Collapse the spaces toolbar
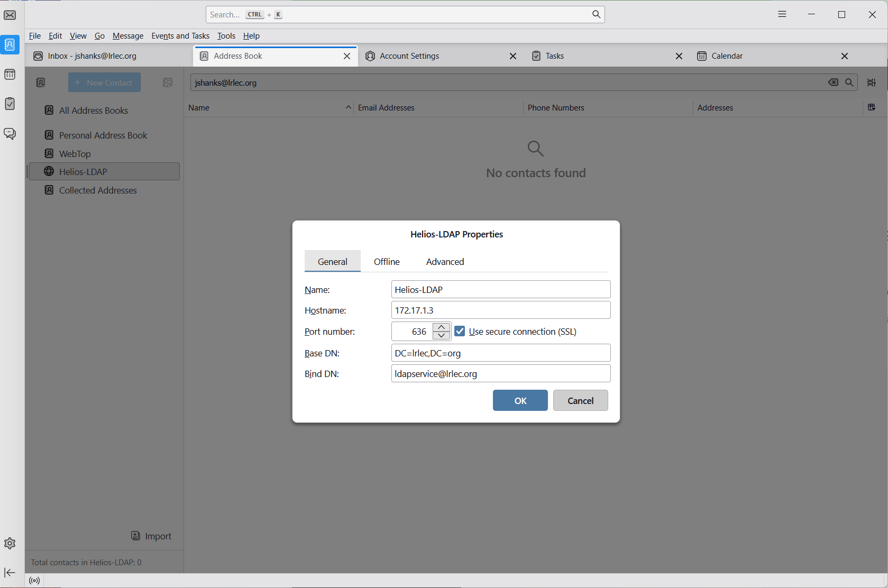Screen dimensions: 888x588 click(10, 573)
